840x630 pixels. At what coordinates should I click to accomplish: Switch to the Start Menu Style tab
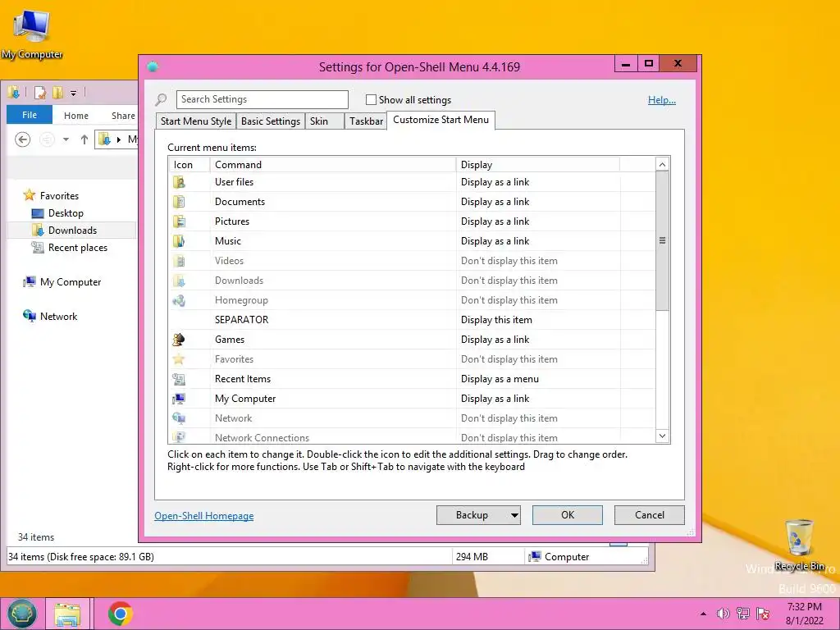[196, 121]
